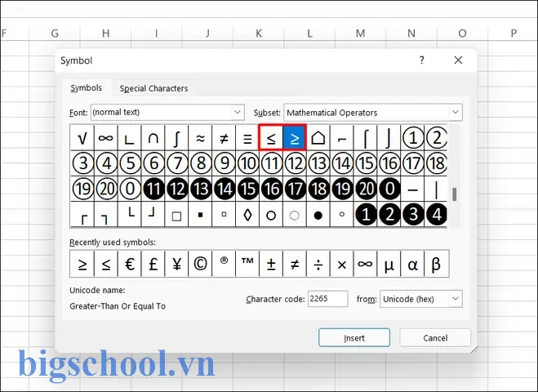
Task: Select the identical to ≡ symbol
Action: [247, 138]
